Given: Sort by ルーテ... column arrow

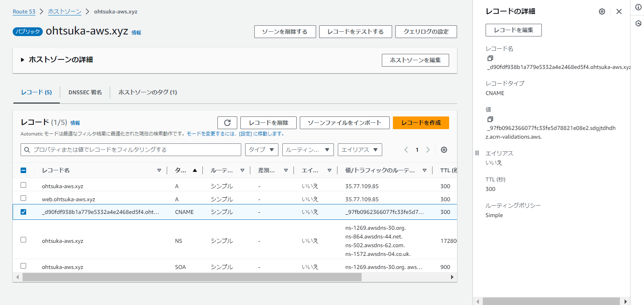Looking at the screenshot, I should pos(242,170).
